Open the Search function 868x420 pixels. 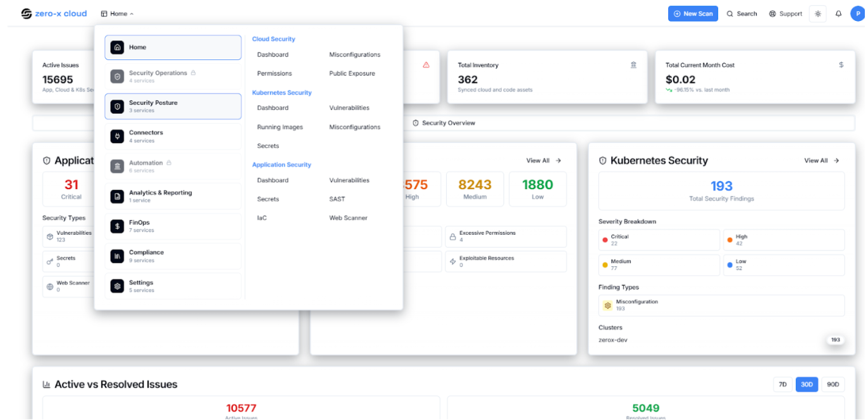[x=741, y=13]
